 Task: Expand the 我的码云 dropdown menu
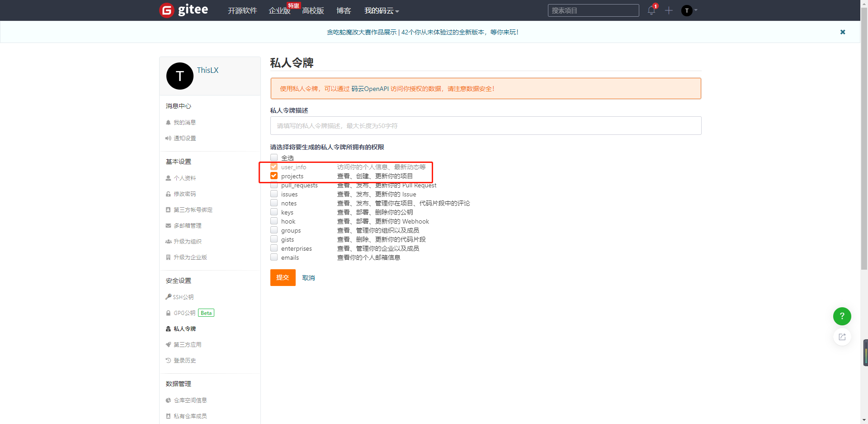(x=382, y=11)
